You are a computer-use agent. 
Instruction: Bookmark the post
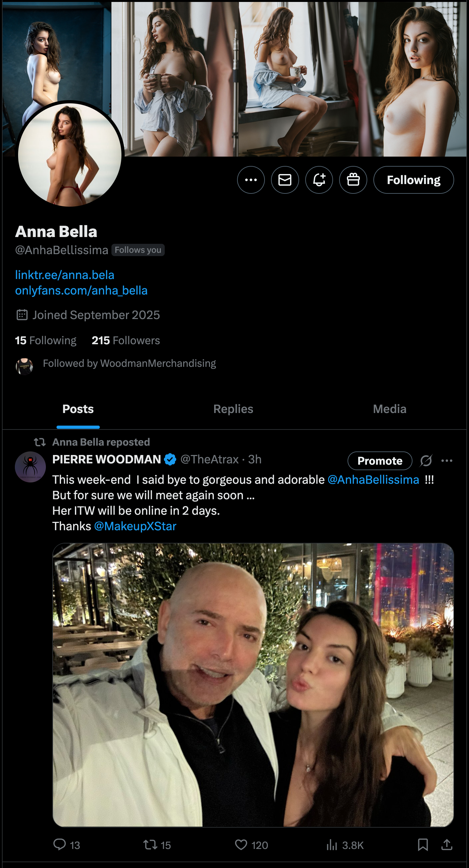(422, 844)
